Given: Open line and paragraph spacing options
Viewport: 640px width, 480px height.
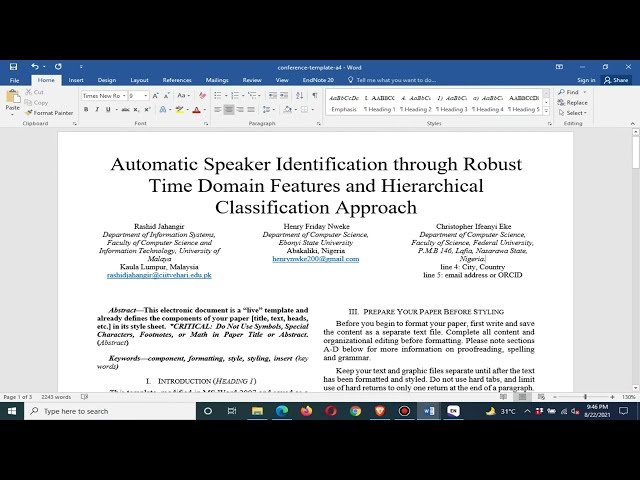Looking at the screenshot, I should coord(268,109).
